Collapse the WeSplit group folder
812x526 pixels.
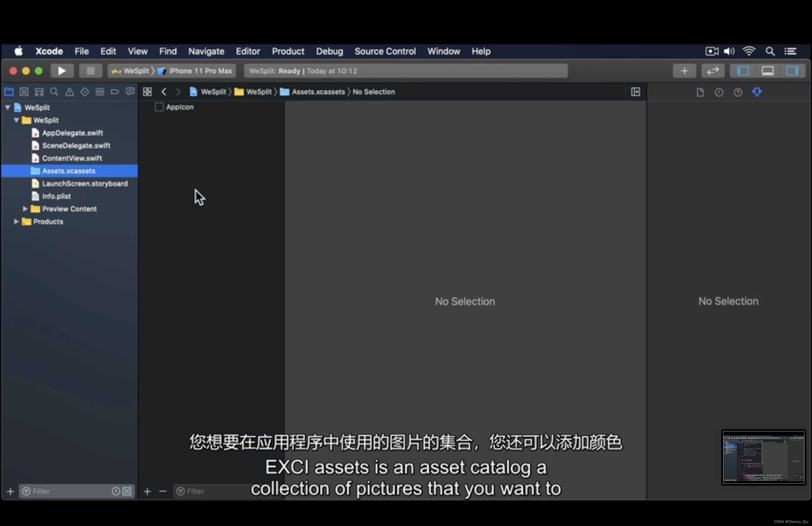pos(16,120)
